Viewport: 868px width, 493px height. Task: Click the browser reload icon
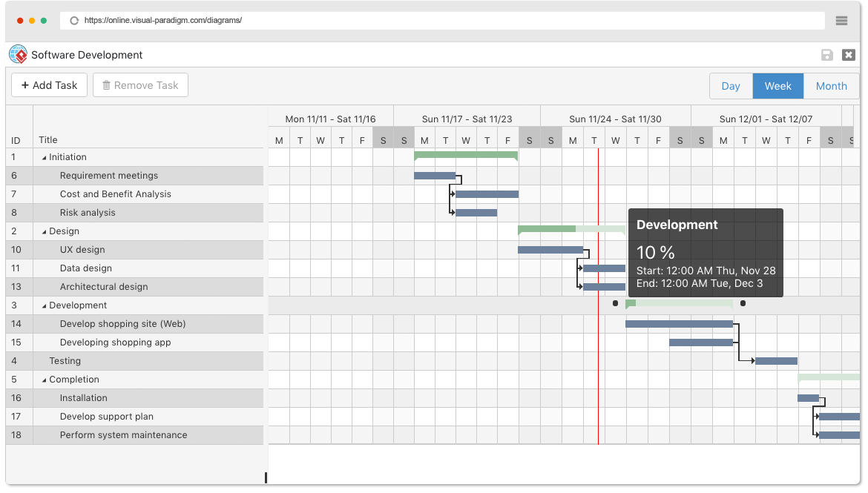74,21
